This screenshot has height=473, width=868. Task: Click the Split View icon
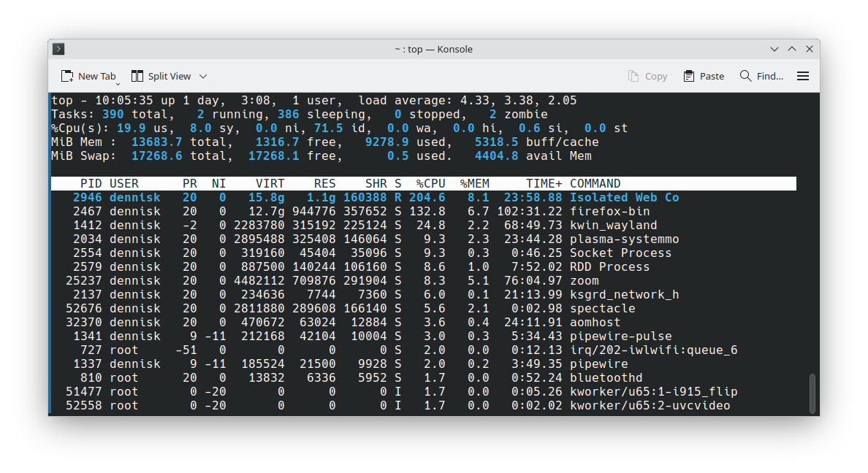(137, 76)
